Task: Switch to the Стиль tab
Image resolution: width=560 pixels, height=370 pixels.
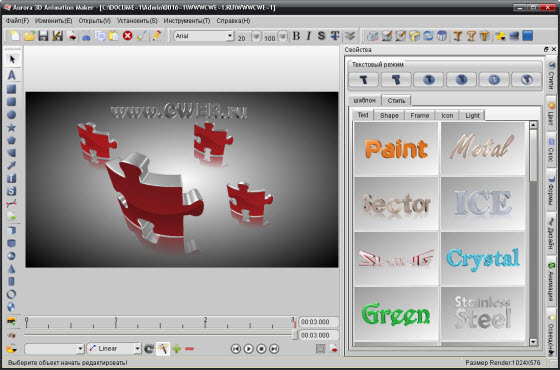Action: point(396,100)
